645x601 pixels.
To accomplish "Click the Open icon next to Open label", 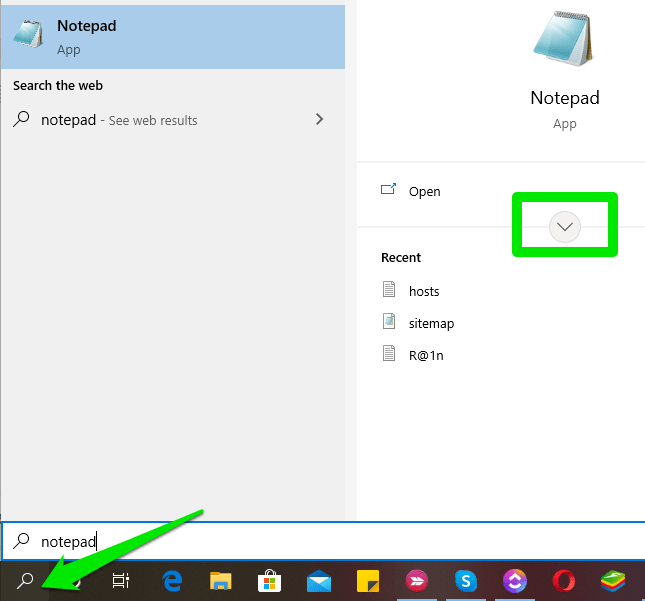I will (x=388, y=189).
